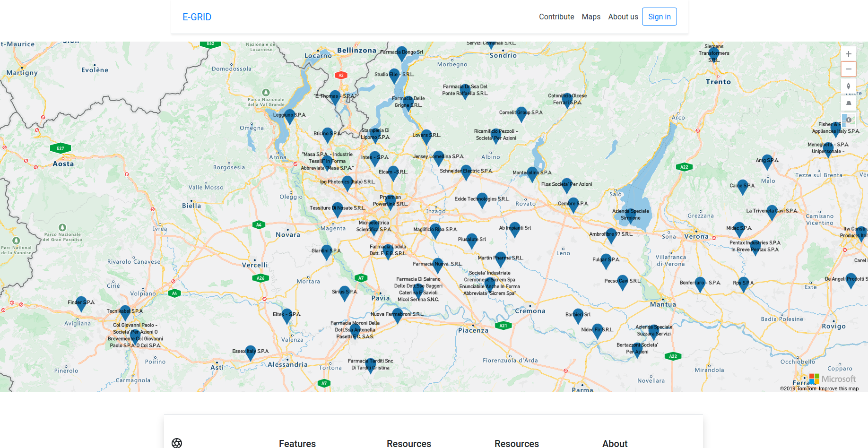
Task: Click the Tessiture Di Nosate S.R.L. marker
Action: pos(338,209)
